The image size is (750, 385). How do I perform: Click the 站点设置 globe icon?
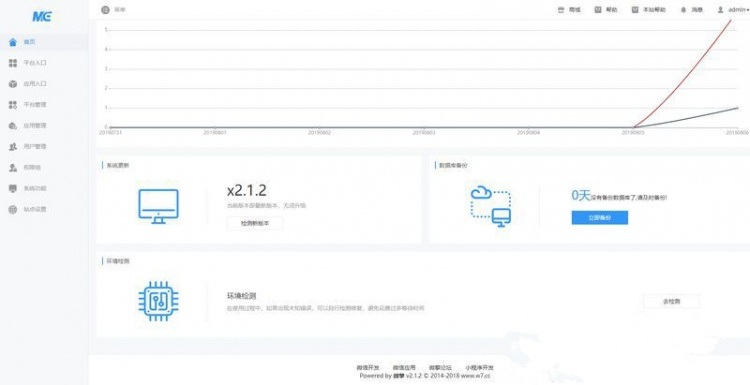pos(13,209)
